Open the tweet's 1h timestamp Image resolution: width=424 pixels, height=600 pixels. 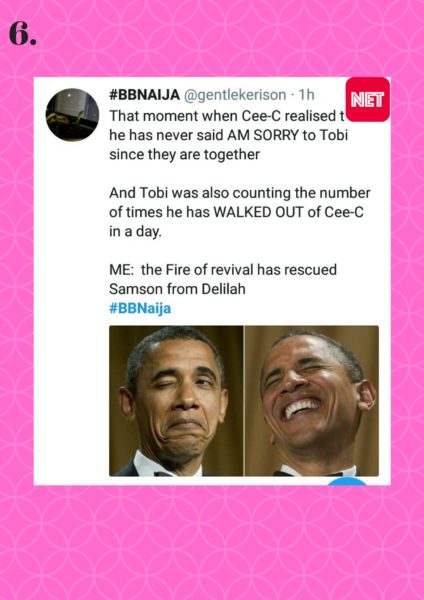click(306, 95)
